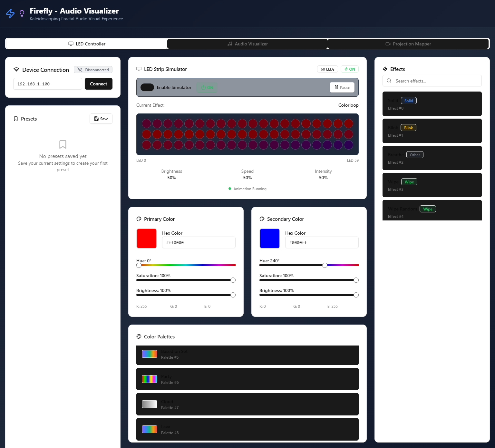Click the 'B: 255' secondary color value
The width and height of the screenshot is (495, 448).
tap(333, 307)
